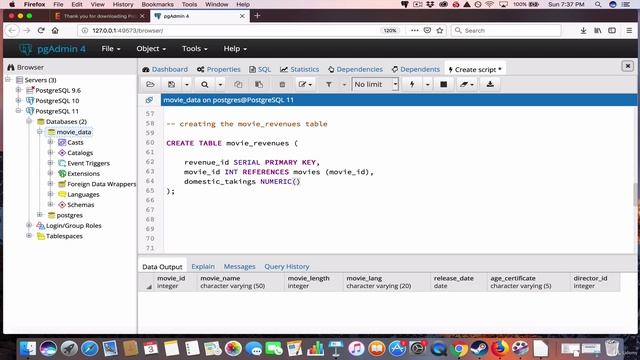Open the No limit rows combo box
640x360 pixels.
click(x=375, y=84)
